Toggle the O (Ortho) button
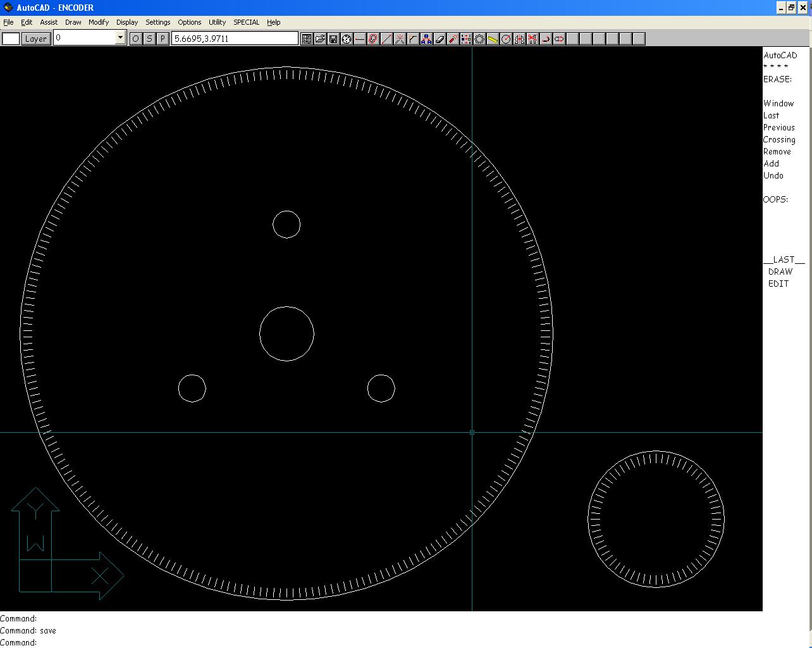 pyautogui.click(x=136, y=39)
